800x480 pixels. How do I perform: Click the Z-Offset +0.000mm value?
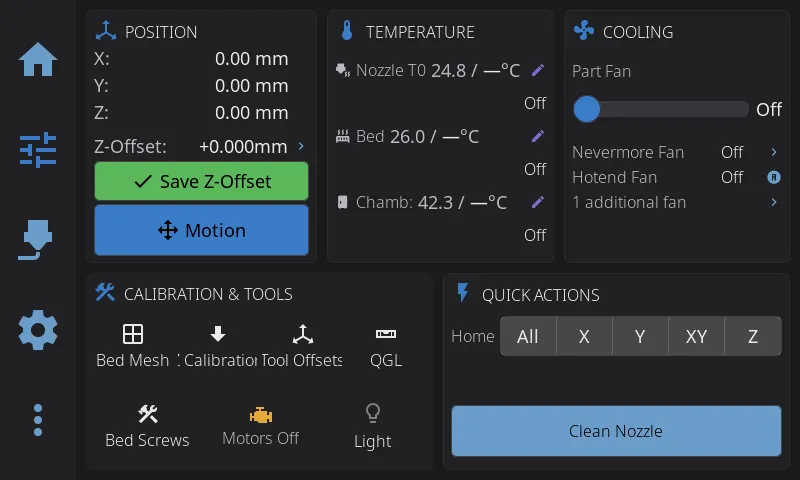(x=243, y=147)
